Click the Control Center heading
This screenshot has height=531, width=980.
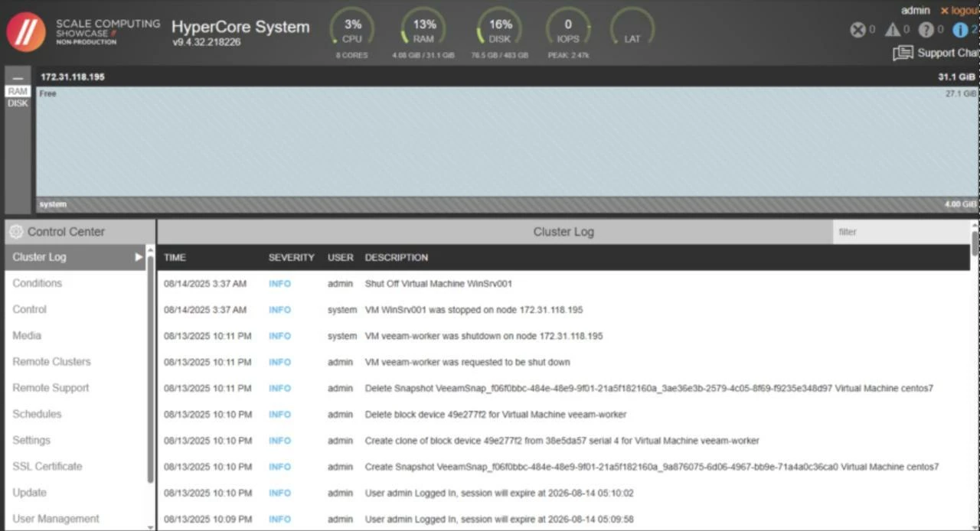[x=66, y=231]
